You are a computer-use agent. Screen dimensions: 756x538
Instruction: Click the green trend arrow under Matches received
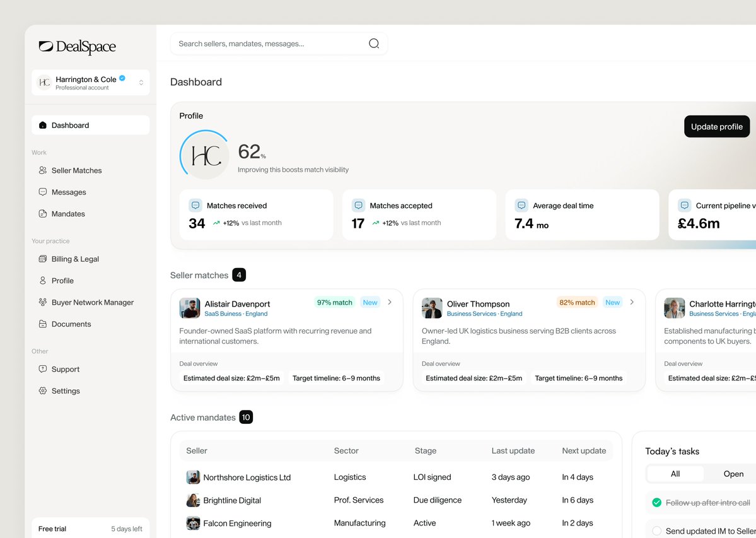216,223
